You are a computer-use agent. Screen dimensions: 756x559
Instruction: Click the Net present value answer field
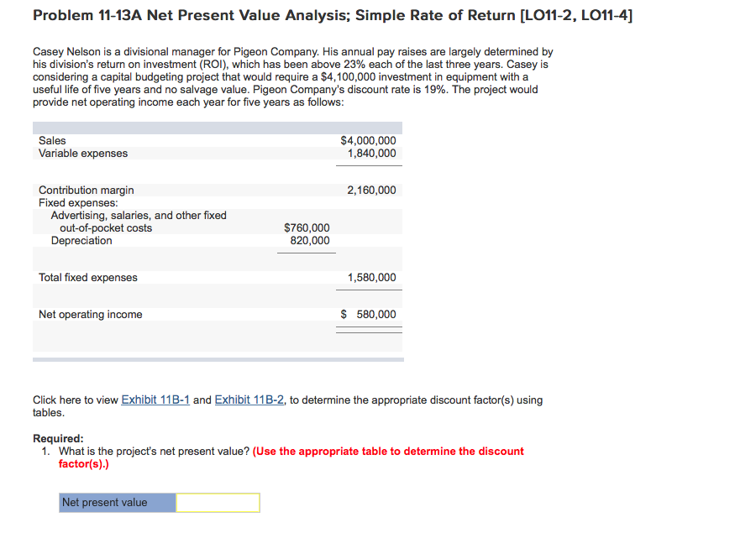pyautogui.click(x=218, y=503)
